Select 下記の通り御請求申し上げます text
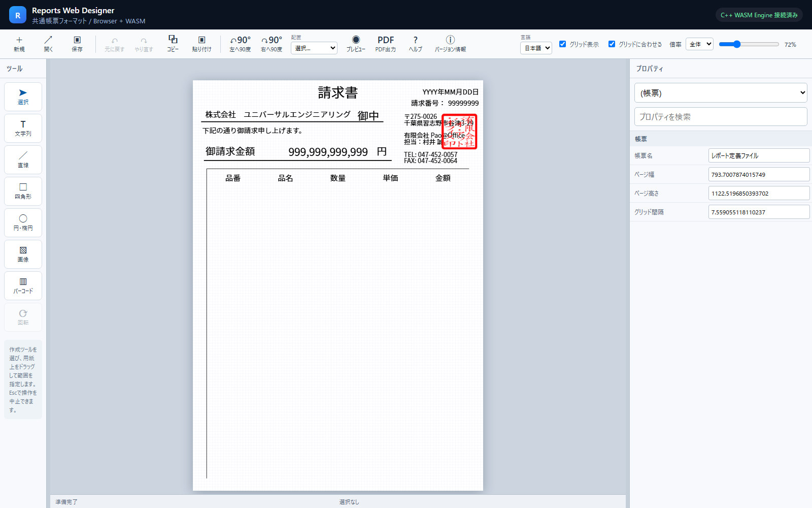This screenshot has height=508, width=812. click(x=253, y=131)
